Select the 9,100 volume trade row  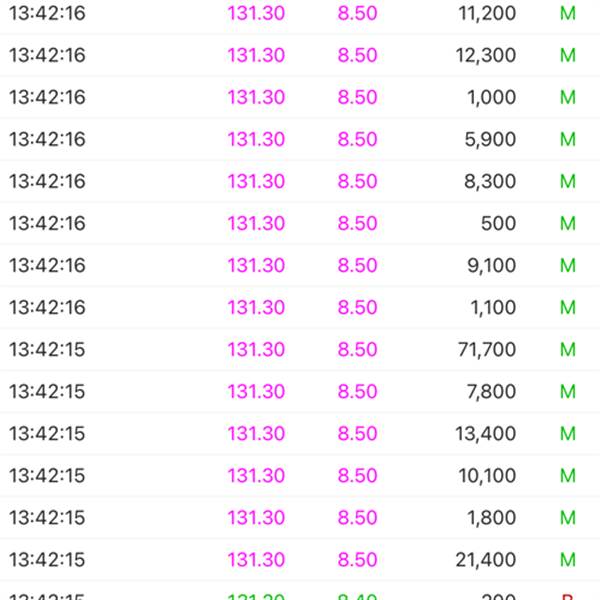click(300, 266)
